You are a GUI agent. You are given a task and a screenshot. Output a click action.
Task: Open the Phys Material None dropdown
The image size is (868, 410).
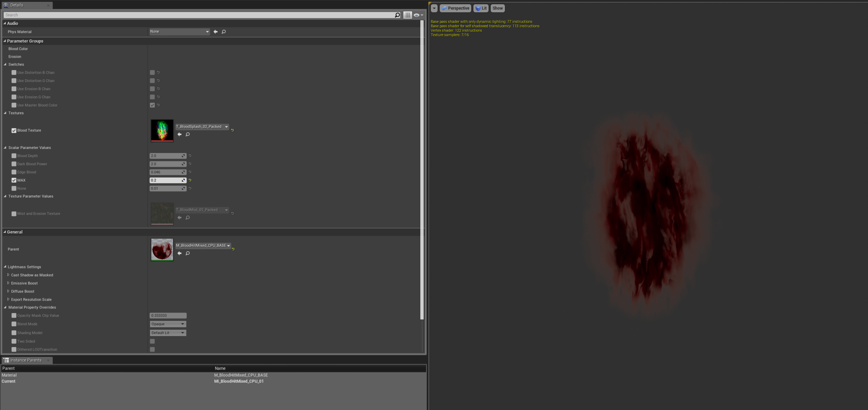pyautogui.click(x=179, y=32)
